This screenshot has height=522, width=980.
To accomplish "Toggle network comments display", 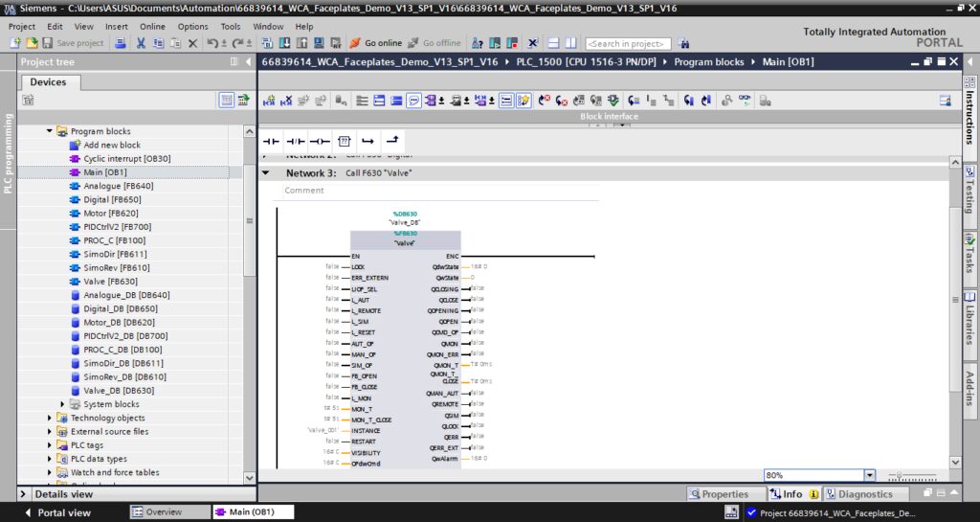I will (x=507, y=100).
